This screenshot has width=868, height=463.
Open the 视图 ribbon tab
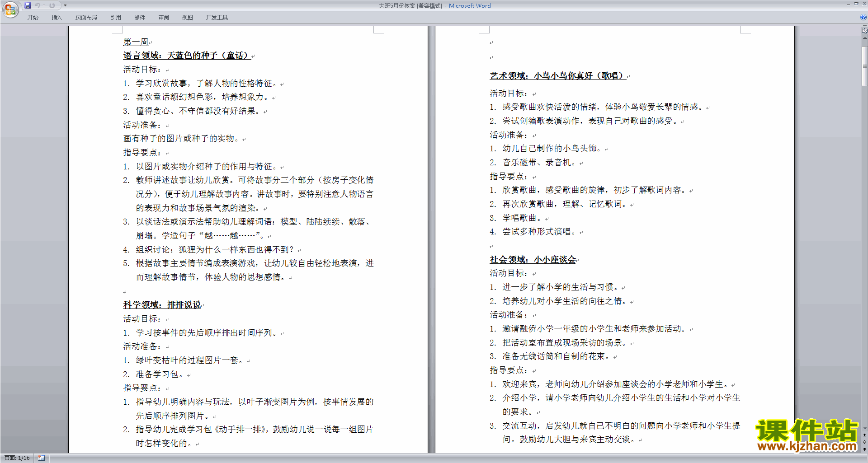188,18
